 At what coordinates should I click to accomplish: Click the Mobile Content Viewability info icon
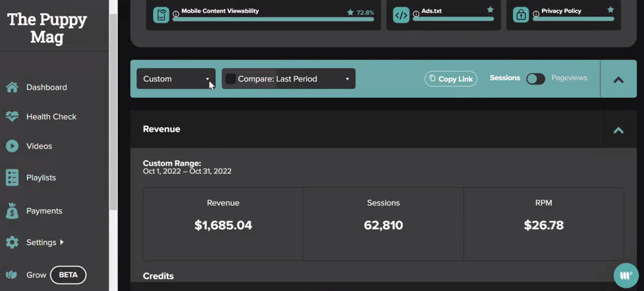click(176, 14)
